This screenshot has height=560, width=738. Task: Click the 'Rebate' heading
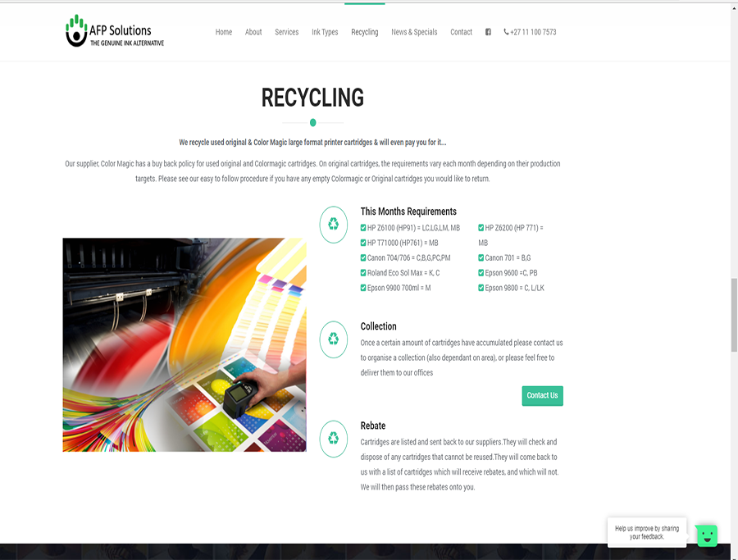373,426
